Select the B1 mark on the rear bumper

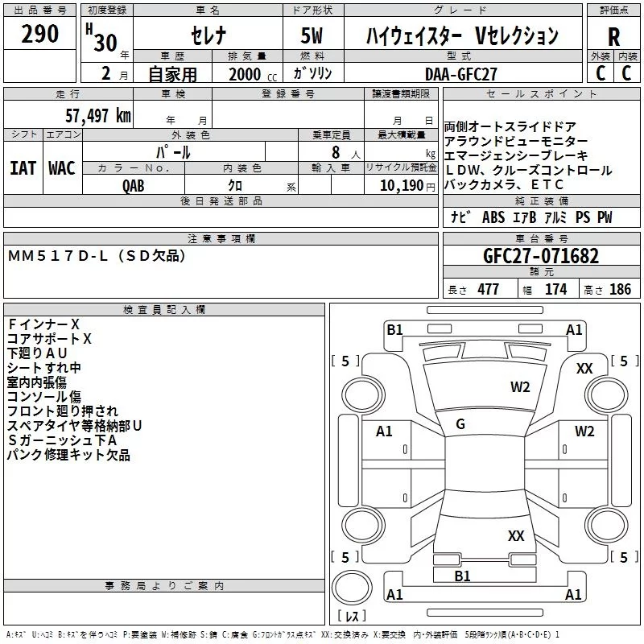[x=462, y=576]
